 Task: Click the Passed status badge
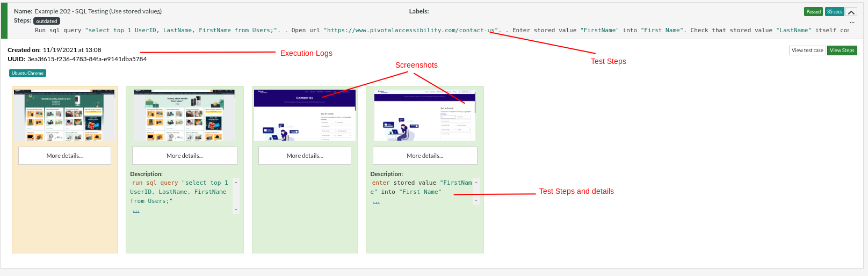pyautogui.click(x=813, y=12)
